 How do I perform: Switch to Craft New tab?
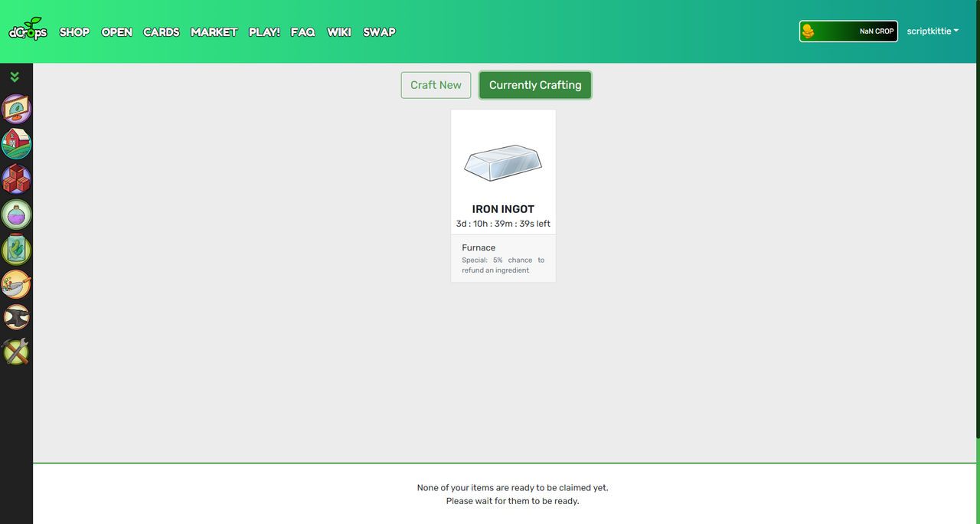tap(436, 85)
